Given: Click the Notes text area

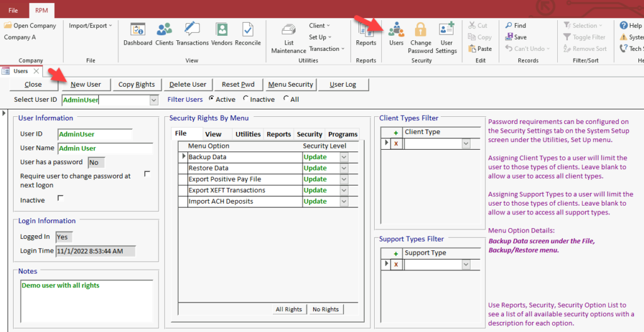Looking at the screenshot, I should 86,302.
